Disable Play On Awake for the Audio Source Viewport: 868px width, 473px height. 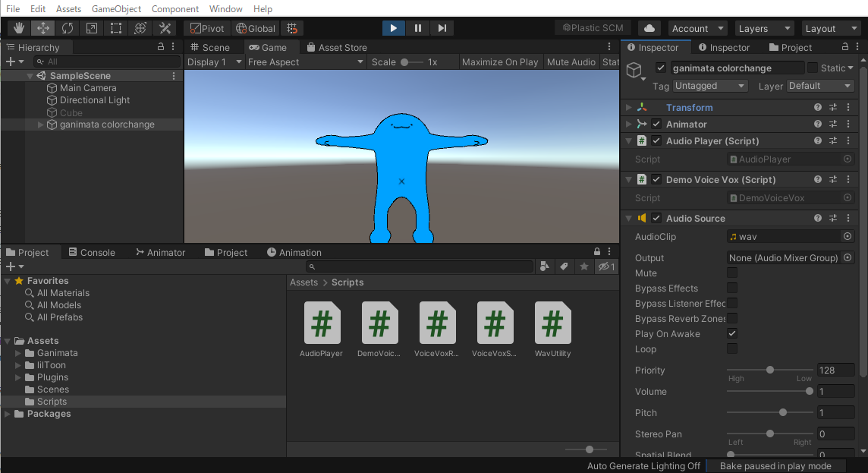tap(731, 333)
